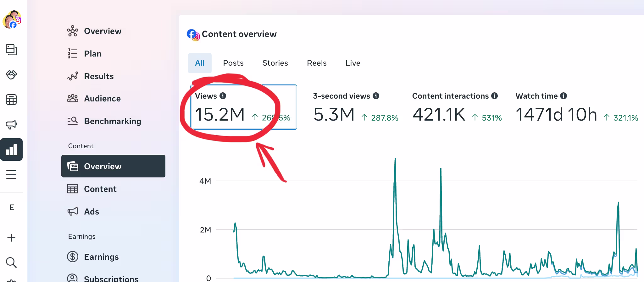Select the All tab
Viewport: 644px width, 282px height.
point(200,63)
